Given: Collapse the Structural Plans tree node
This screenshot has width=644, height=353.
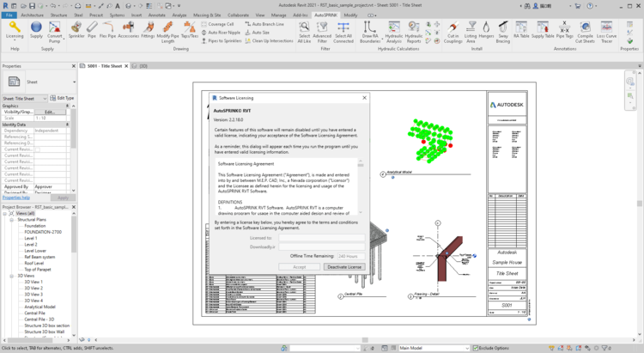Looking at the screenshot, I should 12,220.
